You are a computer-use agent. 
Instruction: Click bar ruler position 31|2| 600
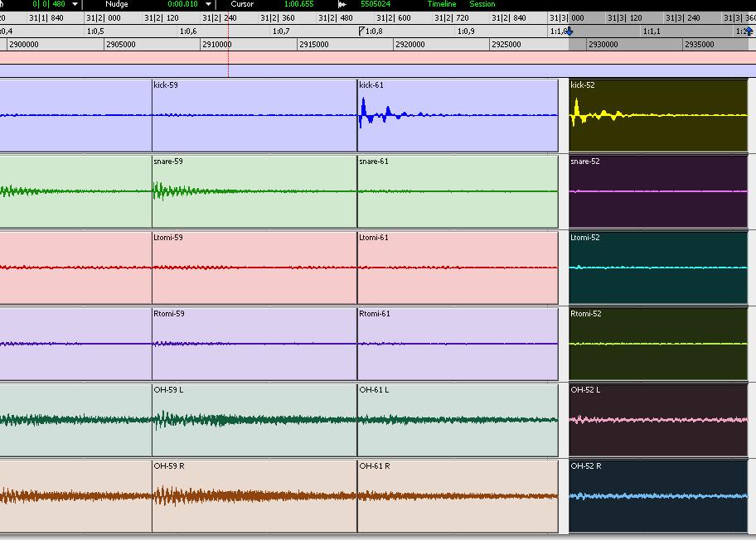pyautogui.click(x=394, y=18)
